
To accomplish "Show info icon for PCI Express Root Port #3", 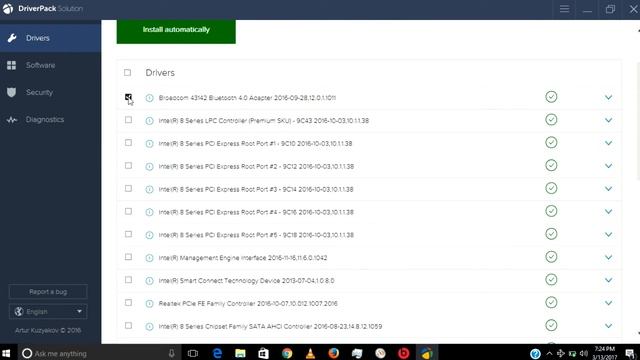I will point(149,189).
